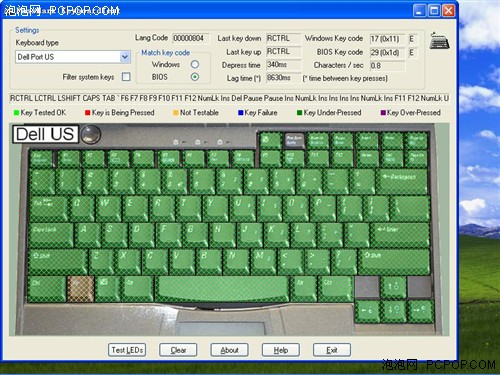Click the up arrow key on keyboard image
500x375 pixels.
coord(393,287)
